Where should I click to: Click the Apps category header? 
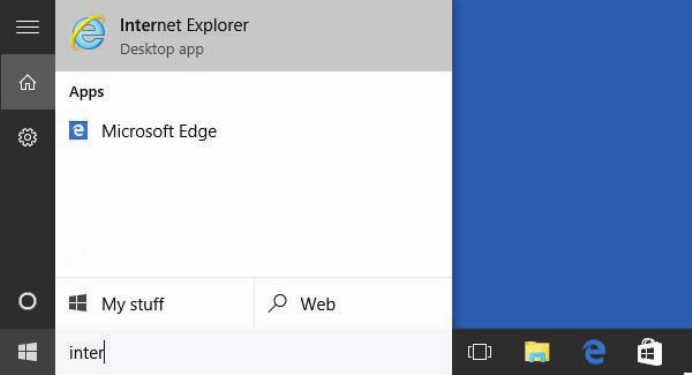pyautogui.click(x=86, y=92)
